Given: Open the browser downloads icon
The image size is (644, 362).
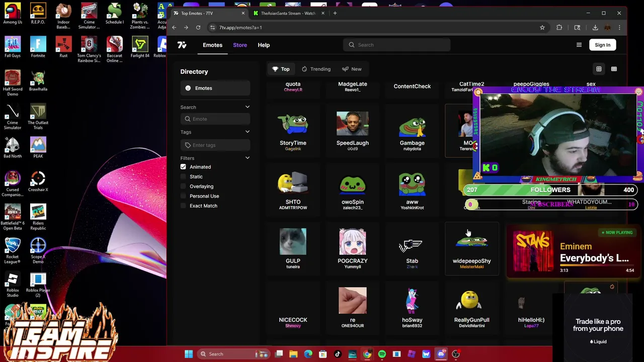Looking at the screenshot, I should [595, 28].
